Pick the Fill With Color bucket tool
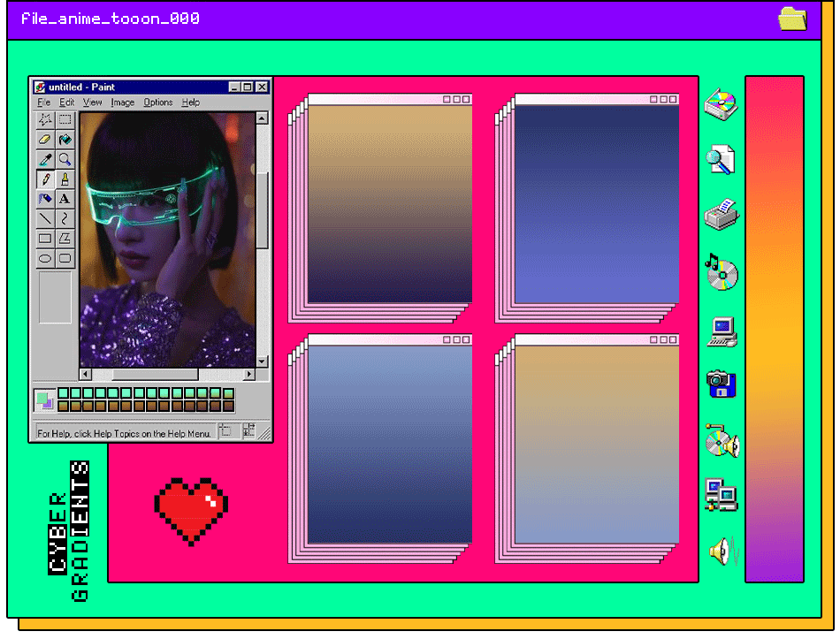The image size is (840, 639). click(65, 140)
